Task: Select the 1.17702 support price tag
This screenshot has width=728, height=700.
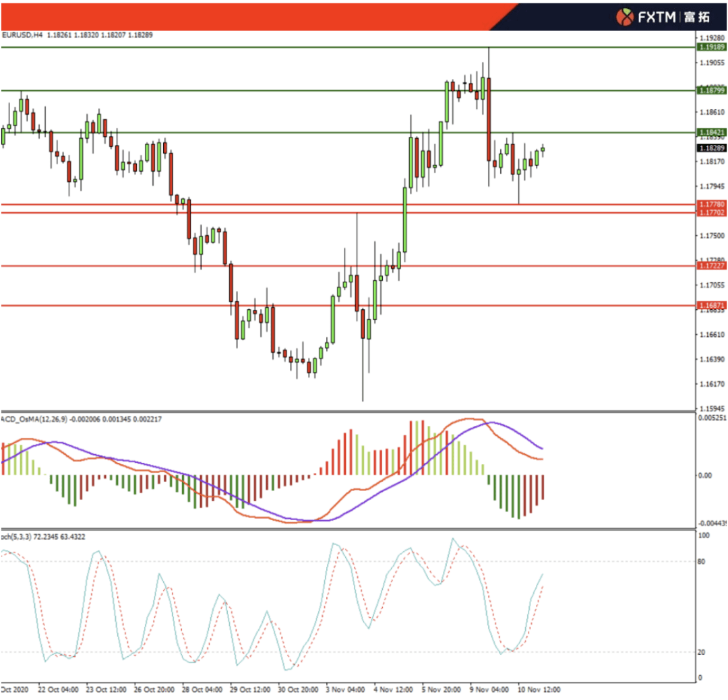Action: tap(712, 213)
